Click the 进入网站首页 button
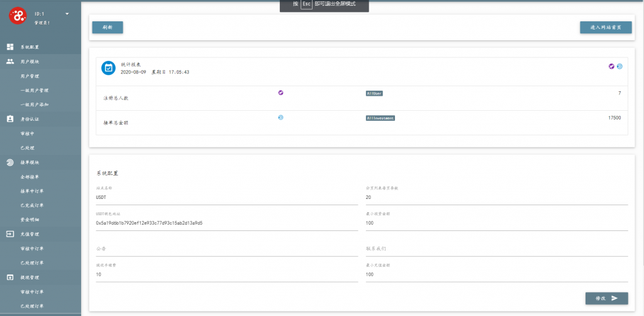This screenshot has width=644, height=316. pos(605,27)
